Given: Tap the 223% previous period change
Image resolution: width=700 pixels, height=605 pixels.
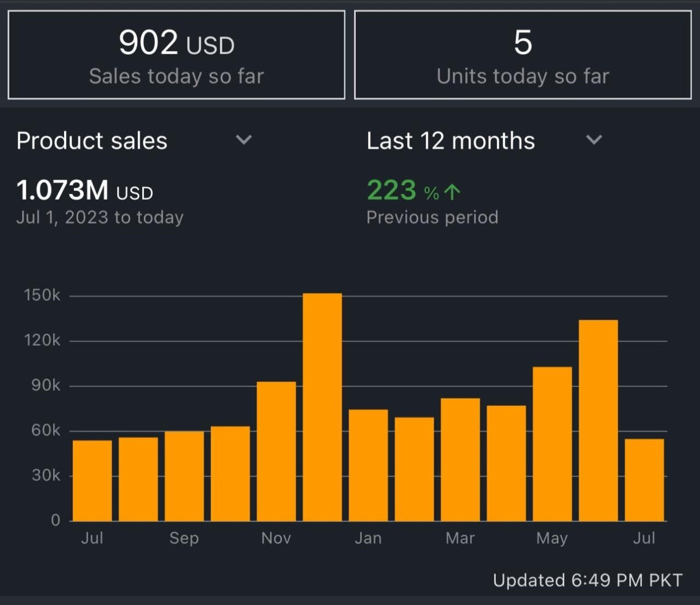Looking at the screenshot, I should coord(403,191).
